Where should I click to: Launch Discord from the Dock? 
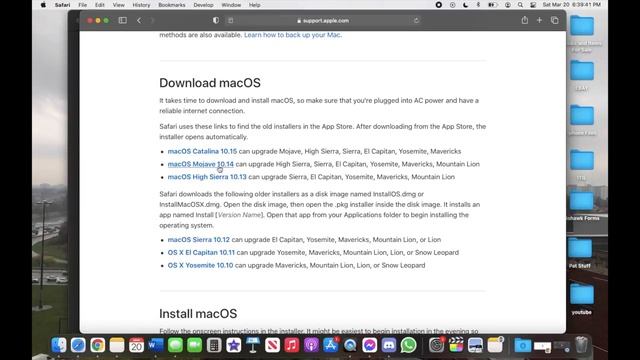pos(389,345)
